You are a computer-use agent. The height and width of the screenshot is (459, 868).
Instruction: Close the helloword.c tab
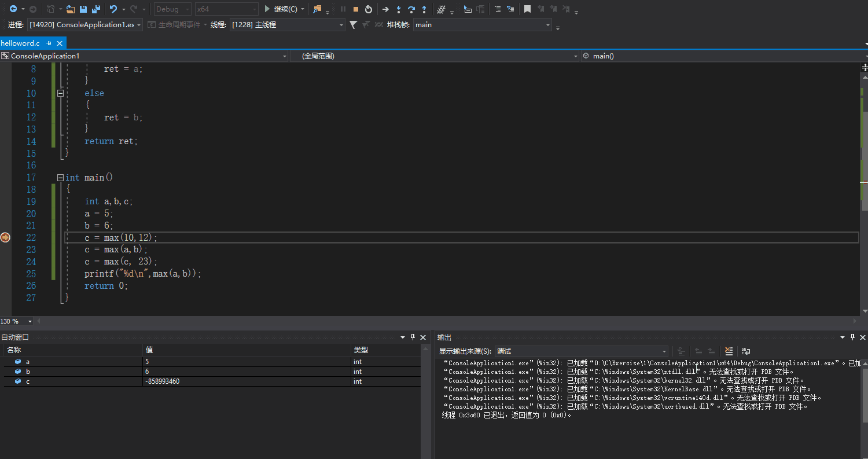click(60, 43)
